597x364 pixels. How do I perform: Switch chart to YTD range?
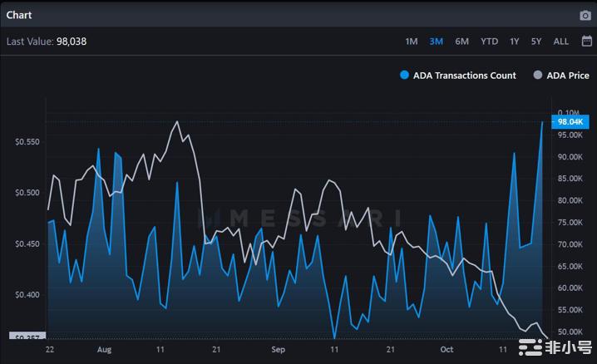[489, 42]
